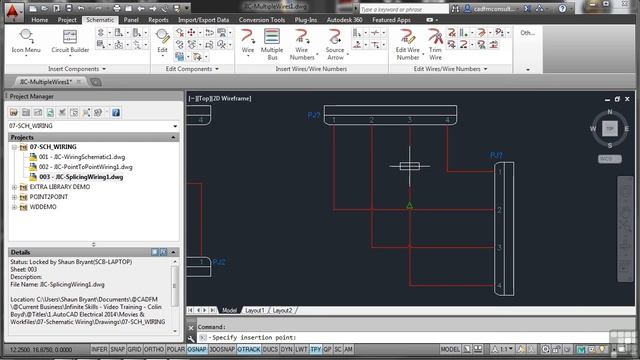This screenshot has width=640, height=360.
Task: Select the Trim Wire tool
Action: click(435, 44)
